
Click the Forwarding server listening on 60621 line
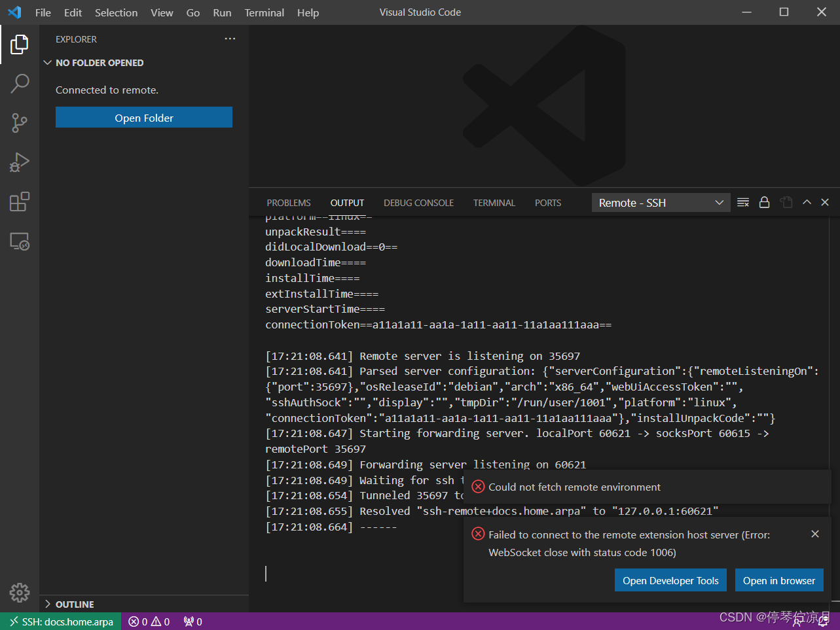tap(426, 464)
